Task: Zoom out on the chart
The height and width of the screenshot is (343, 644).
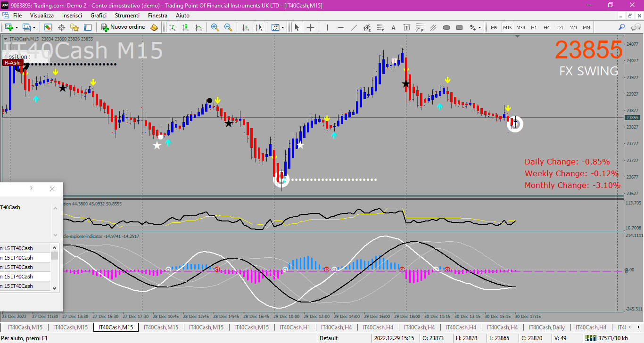Action: point(228,27)
